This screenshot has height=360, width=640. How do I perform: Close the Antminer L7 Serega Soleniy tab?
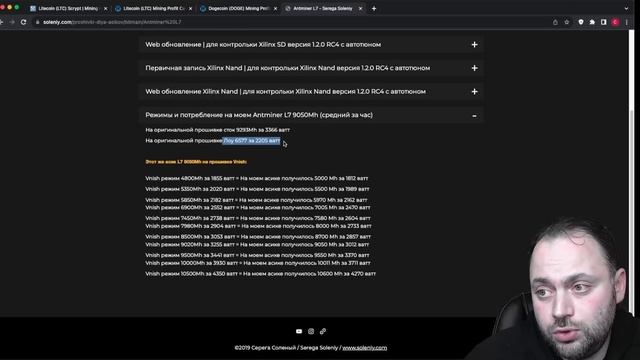(360, 8)
